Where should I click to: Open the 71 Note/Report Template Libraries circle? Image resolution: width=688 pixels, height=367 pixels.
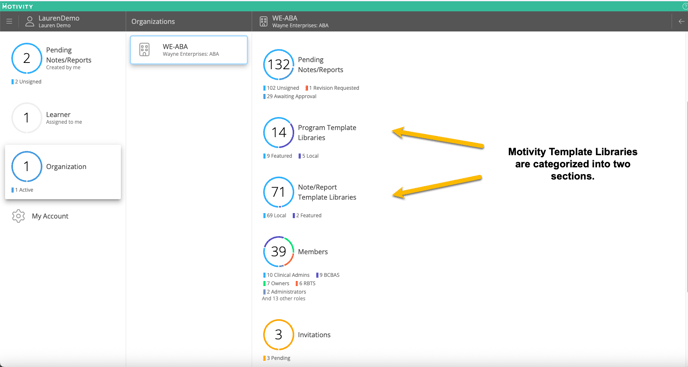pos(278,192)
